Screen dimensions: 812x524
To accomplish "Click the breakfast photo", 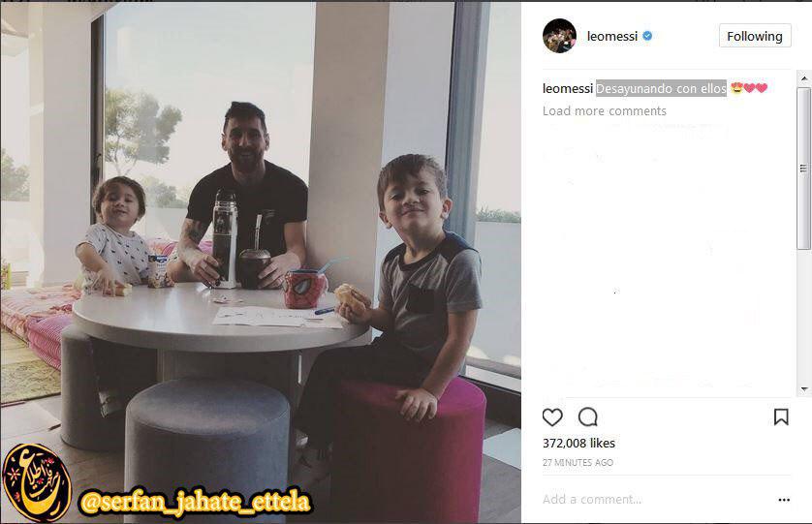I will (x=261, y=262).
